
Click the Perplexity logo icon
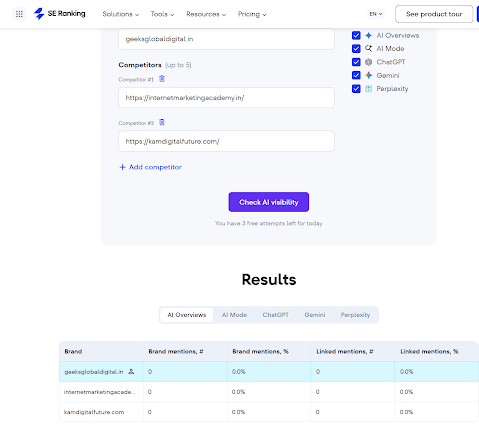tap(368, 89)
